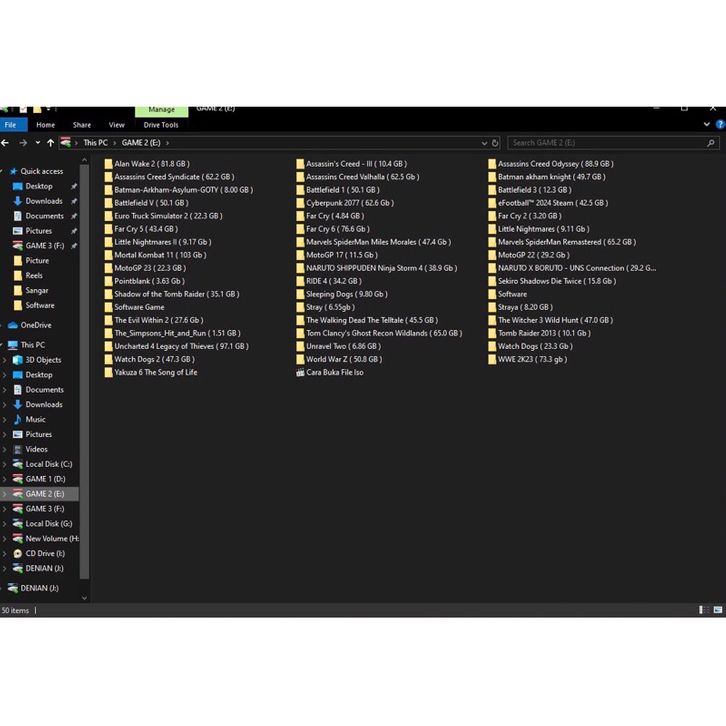The image size is (726, 726).
Task: Switch to large icons view layout icon
Action: point(718,610)
